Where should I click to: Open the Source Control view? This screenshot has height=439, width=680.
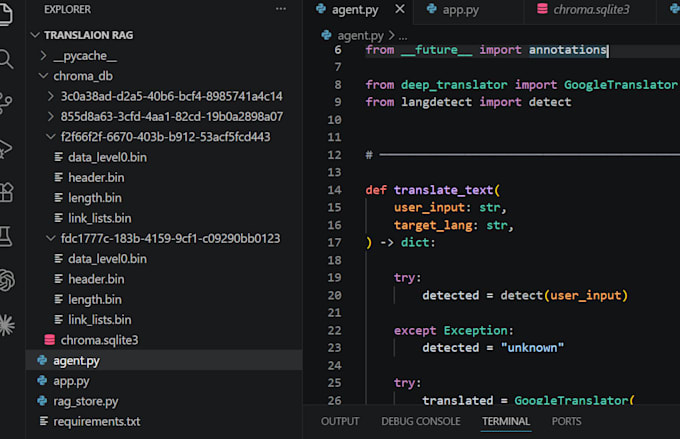click(x=6, y=103)
